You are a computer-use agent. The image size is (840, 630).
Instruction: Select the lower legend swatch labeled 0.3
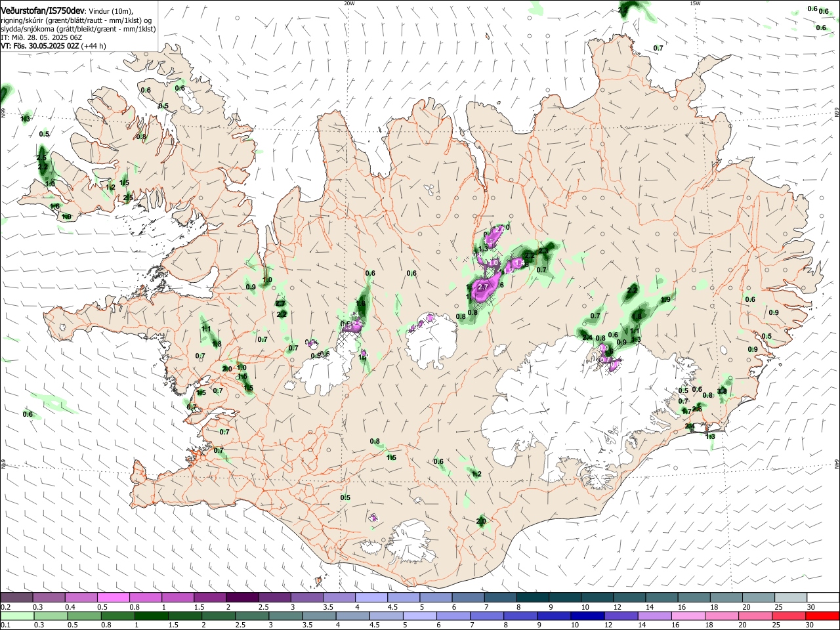51,616
